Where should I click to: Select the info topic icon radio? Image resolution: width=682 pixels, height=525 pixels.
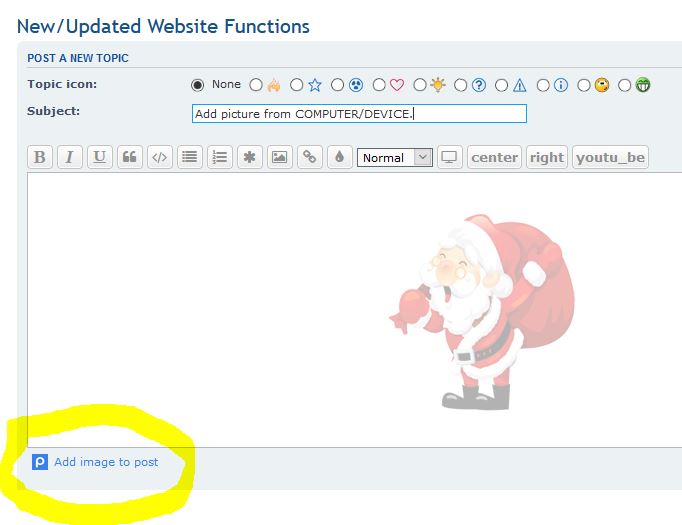543,85
